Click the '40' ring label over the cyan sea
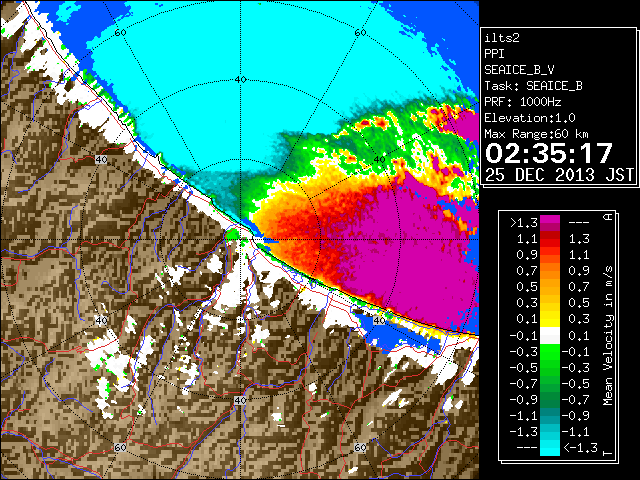640x480 pixels. (x=240, y=80)
